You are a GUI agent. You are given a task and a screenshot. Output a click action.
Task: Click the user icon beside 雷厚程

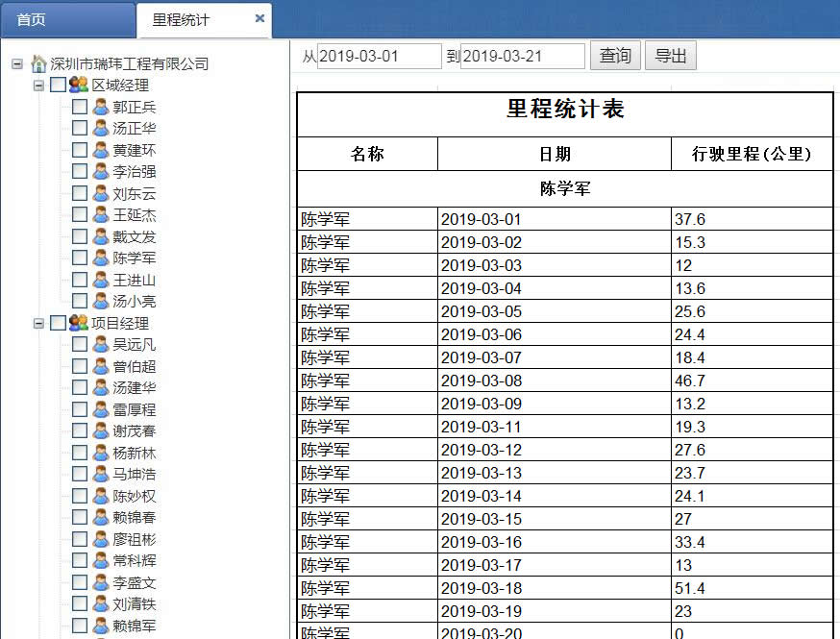[x=101, y=409]
